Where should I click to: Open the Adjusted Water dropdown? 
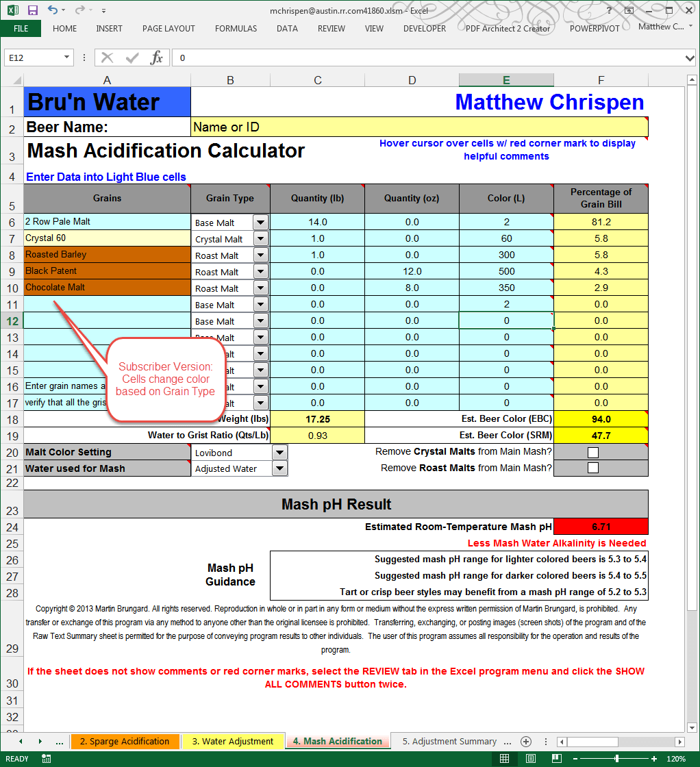(279, 468)
